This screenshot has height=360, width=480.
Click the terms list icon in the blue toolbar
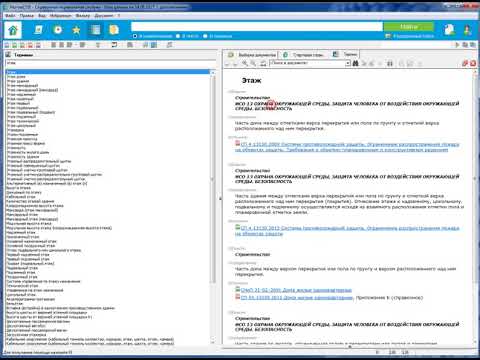pos(95,30)
